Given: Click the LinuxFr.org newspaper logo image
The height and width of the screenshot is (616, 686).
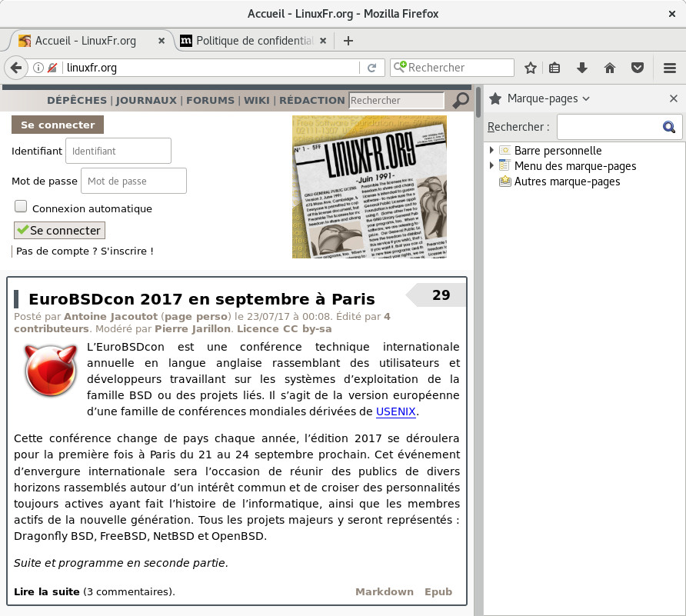Looking at the screenshot, I should 370,187.
